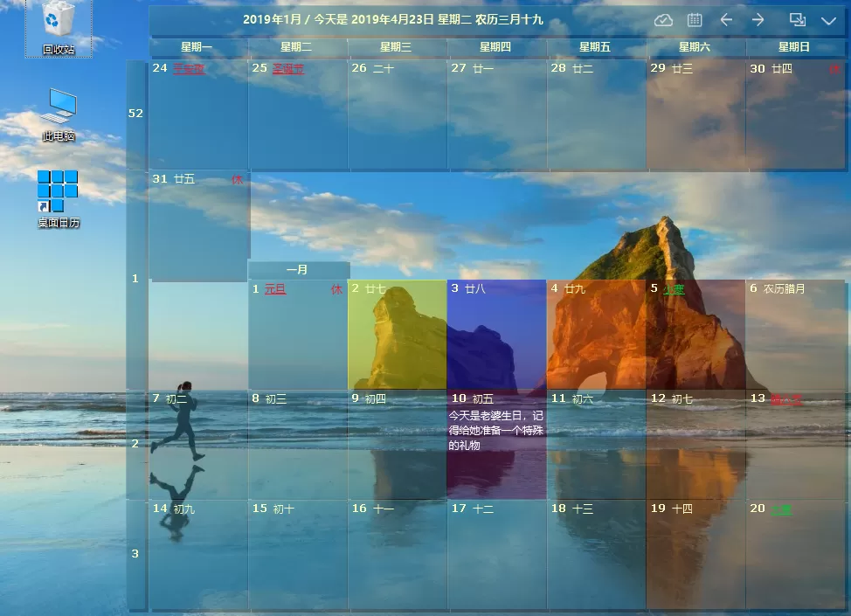Click the yellow highlighted January 2 cell

(x=397, y=336)
